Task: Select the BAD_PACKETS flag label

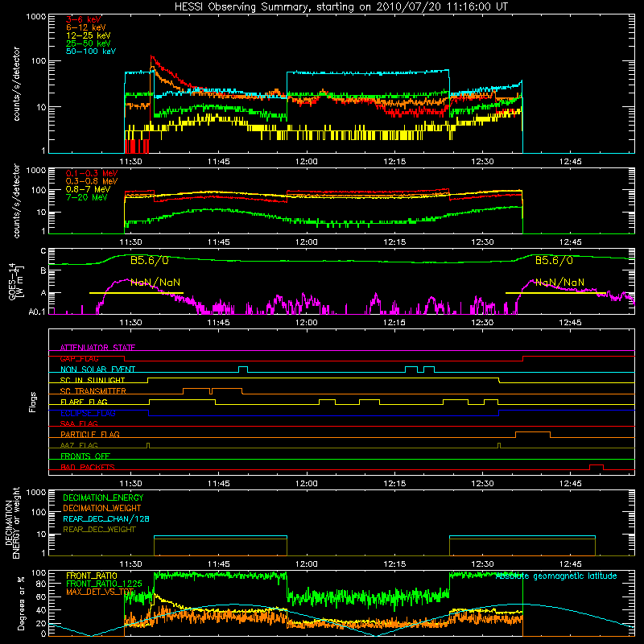Action: tap(88, 467)
